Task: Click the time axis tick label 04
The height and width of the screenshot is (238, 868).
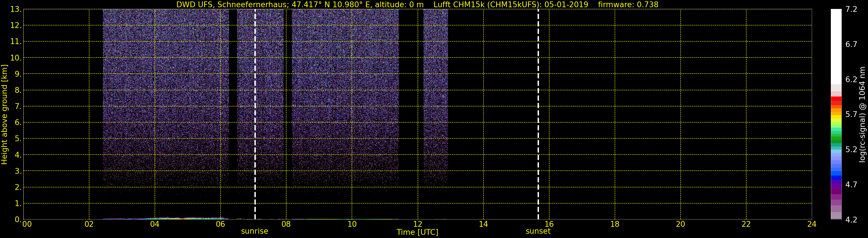Action: pyautogui.click(x=155, y=224)
